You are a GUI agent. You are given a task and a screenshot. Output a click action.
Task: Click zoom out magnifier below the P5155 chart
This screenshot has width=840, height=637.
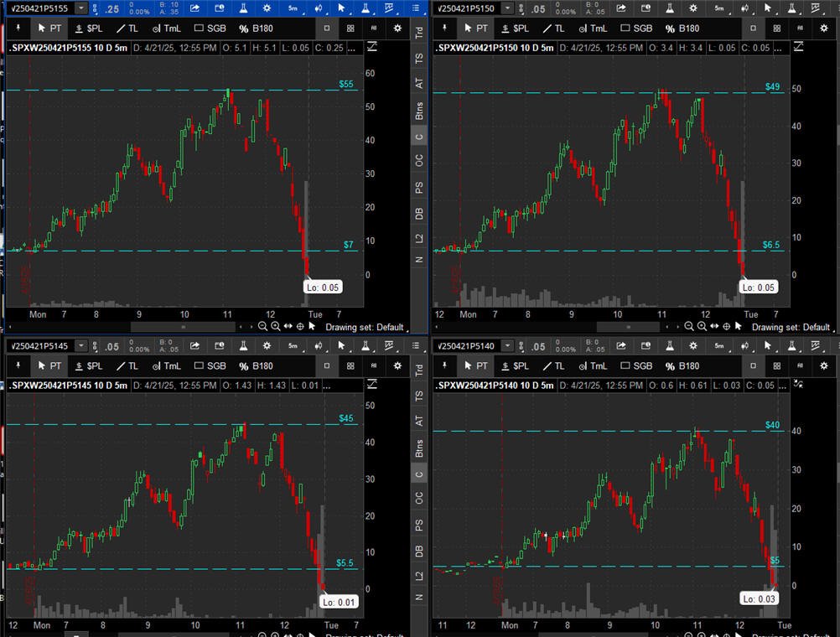(x=262, y=326)
